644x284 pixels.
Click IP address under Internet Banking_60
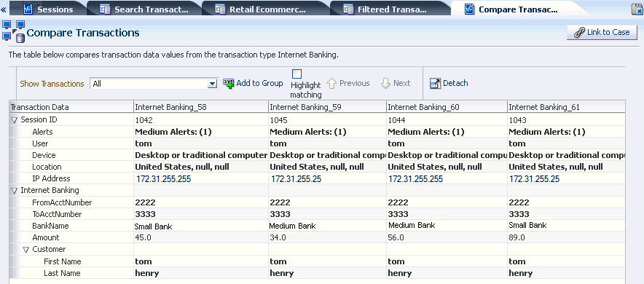(x=416, y=179)
